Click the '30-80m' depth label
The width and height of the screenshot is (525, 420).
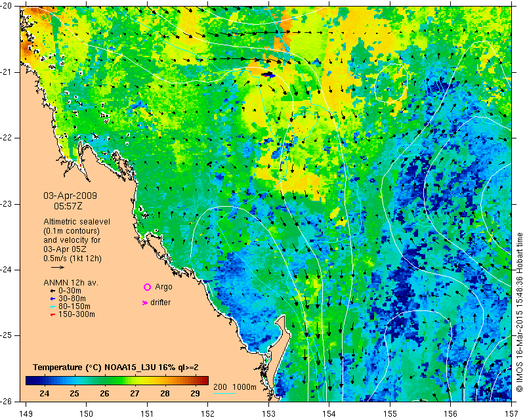pos(72,299)
